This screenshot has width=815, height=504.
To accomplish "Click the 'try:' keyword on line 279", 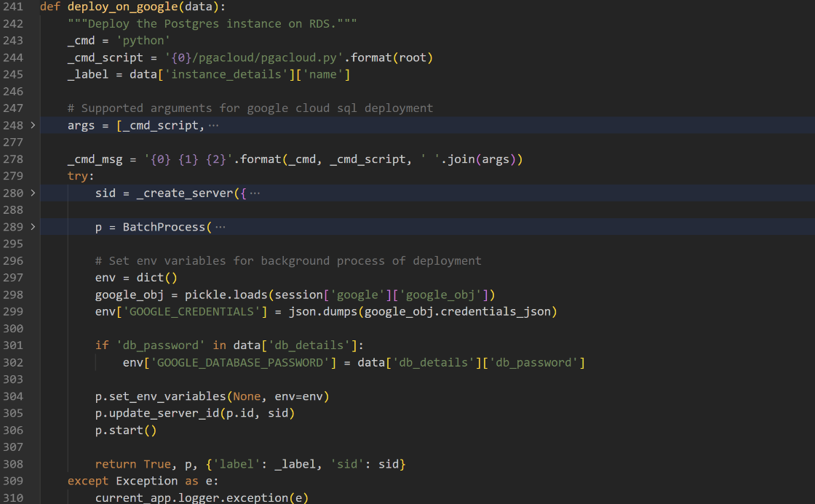I will 81,176.
